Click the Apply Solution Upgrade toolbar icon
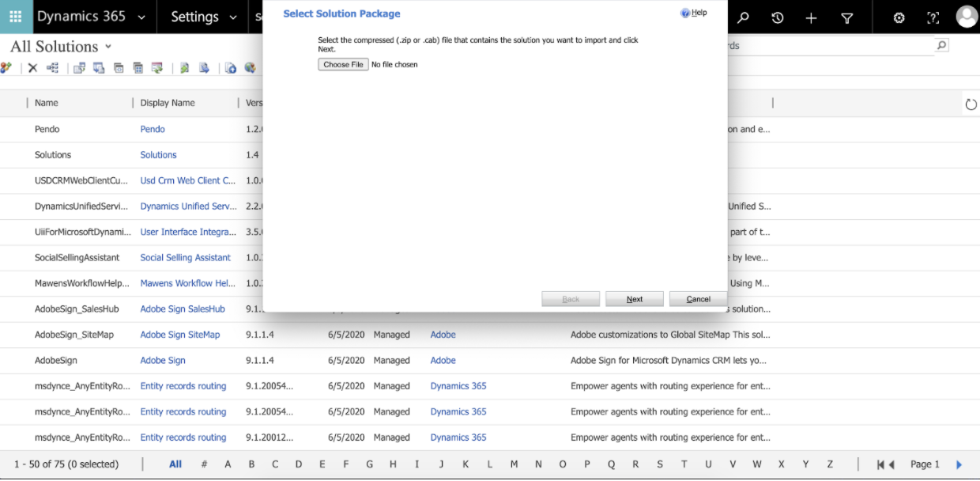This screenshot has height=481, width=980. [x=157, y=68]
